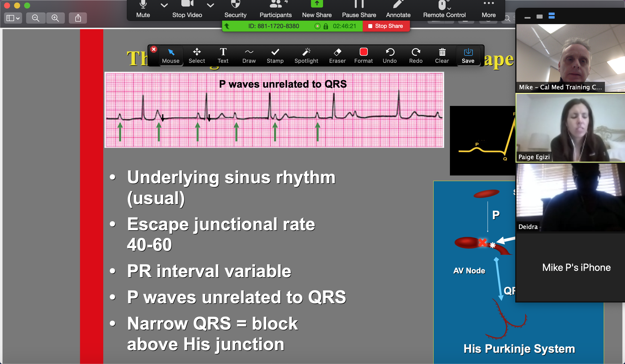Click Annotate in the toolbar
This screenshot has height=364, width=625.
[x=397, y=10]
